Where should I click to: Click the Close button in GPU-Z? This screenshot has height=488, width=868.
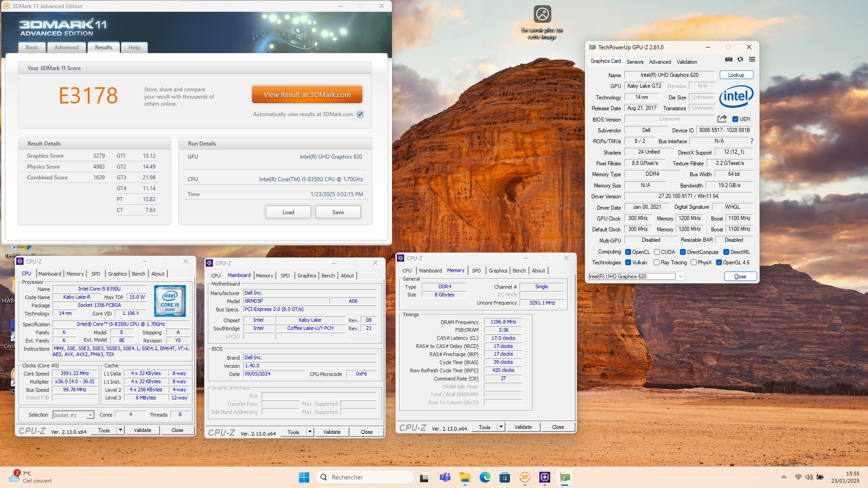coord(740,277)
